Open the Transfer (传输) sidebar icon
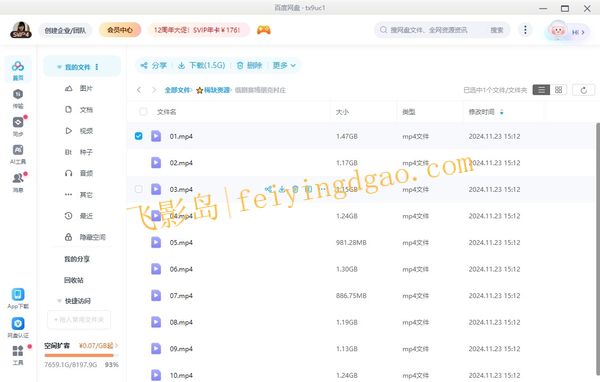This screenshot has width=600, height=382. 18,98
